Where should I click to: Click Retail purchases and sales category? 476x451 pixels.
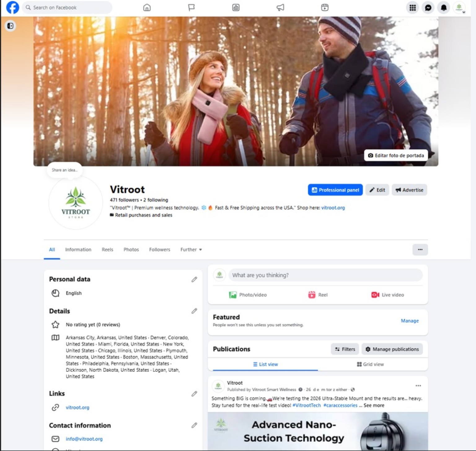(x=143, y=215)
